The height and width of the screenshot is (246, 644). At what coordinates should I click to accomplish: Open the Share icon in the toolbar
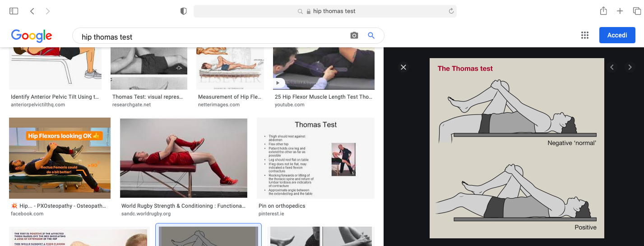(603, 11)
